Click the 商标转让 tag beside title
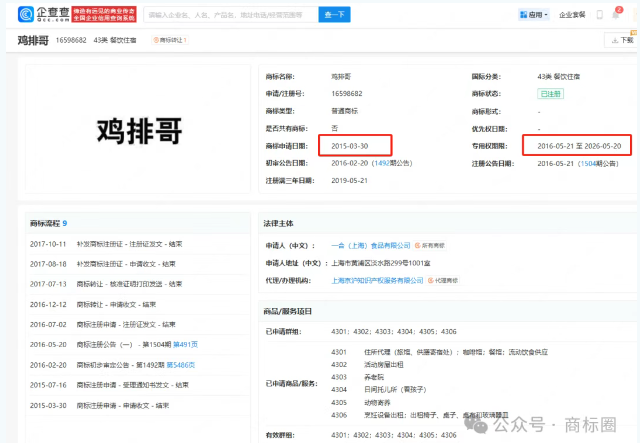Viewport: 640px width, 443px height. pos(170,41)
